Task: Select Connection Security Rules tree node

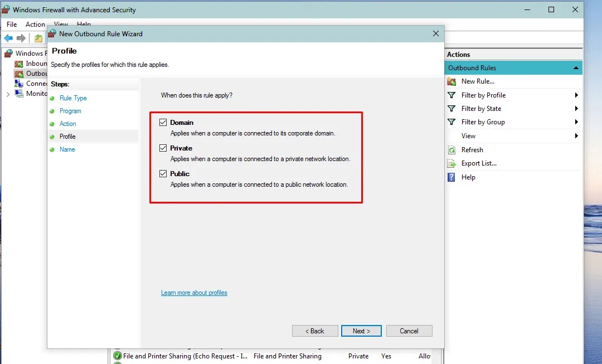Action: click(x=36, y=83)
